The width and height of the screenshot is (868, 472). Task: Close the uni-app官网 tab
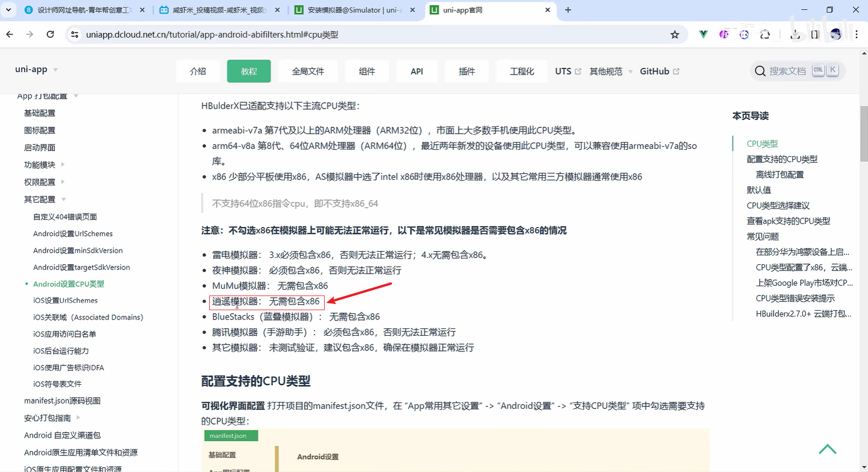click(548, 10)
